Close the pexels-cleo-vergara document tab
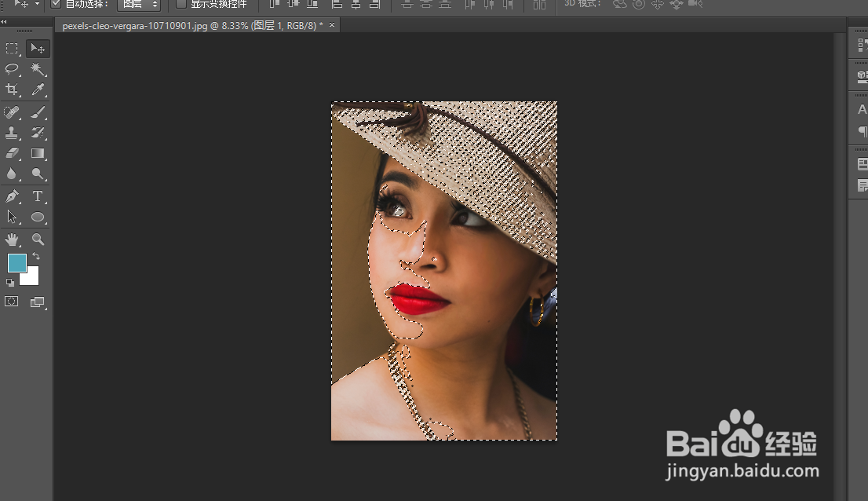Image resolution: width=868 pixels, height=501 pixels. 332,26
